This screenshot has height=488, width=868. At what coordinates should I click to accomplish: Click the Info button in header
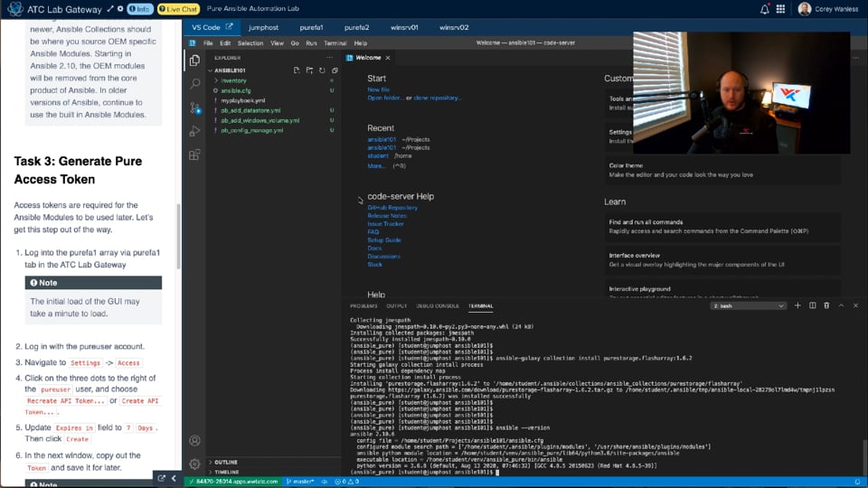(139, 9)
